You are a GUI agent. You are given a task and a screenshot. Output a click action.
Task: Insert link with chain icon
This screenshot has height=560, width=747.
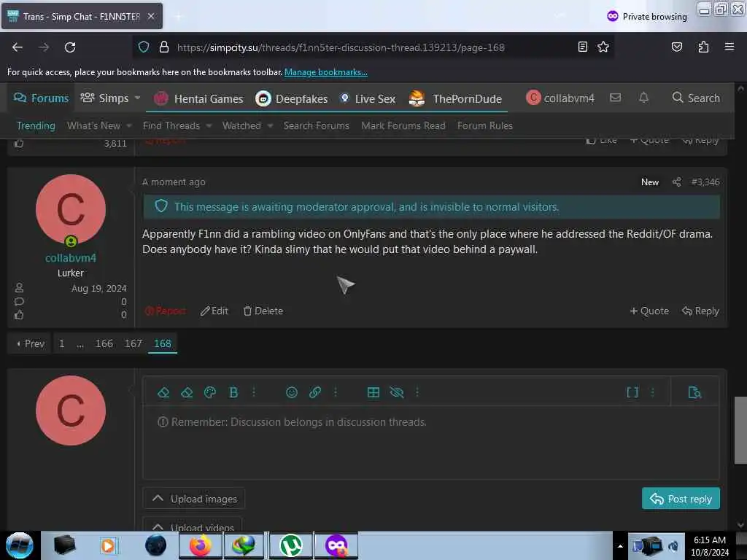click(x=315, y=392)
